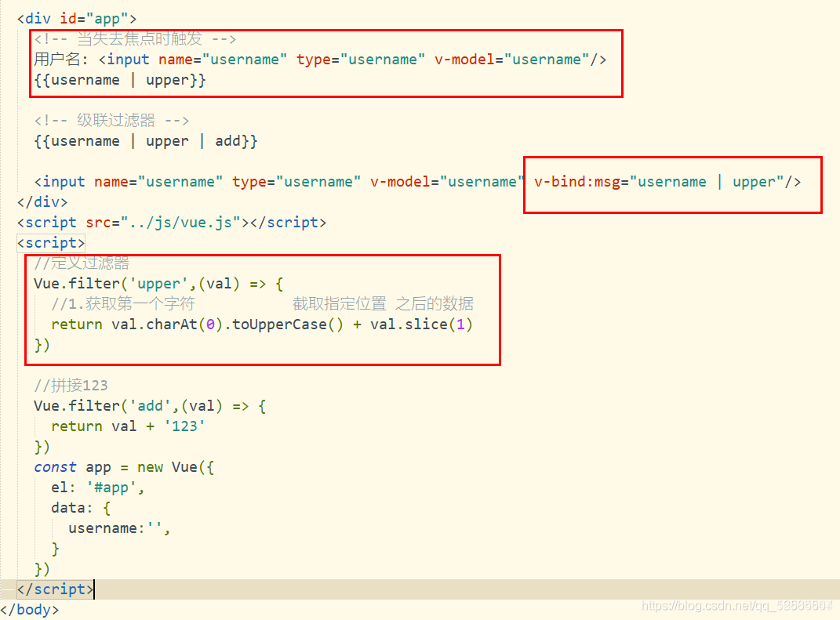Click the return val.charAt(0).toUpperCase() line
This screenshot has height=620, width=840.
tap(262, 325)
